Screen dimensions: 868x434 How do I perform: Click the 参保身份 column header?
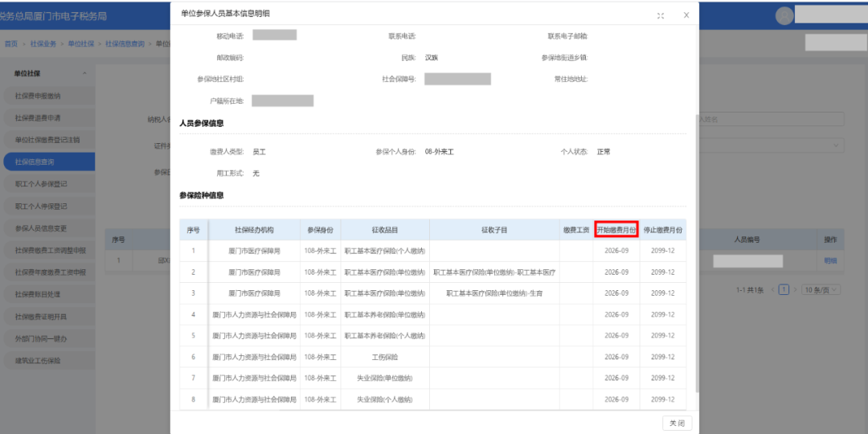pos(321,229)
